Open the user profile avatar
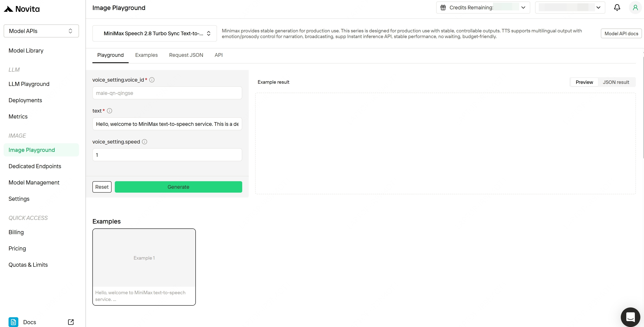The height and width of the screenshot is (327, 644). 635,8
